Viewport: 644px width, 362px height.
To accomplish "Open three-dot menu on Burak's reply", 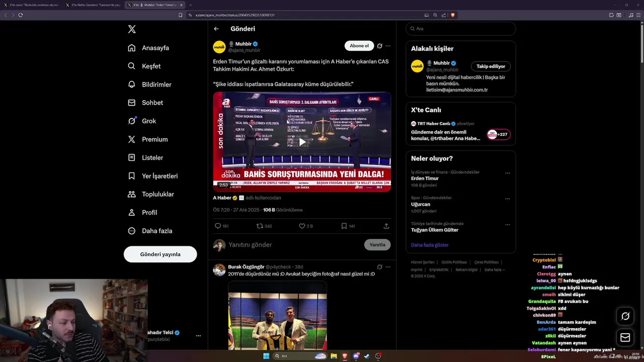I will coord(388,267).
